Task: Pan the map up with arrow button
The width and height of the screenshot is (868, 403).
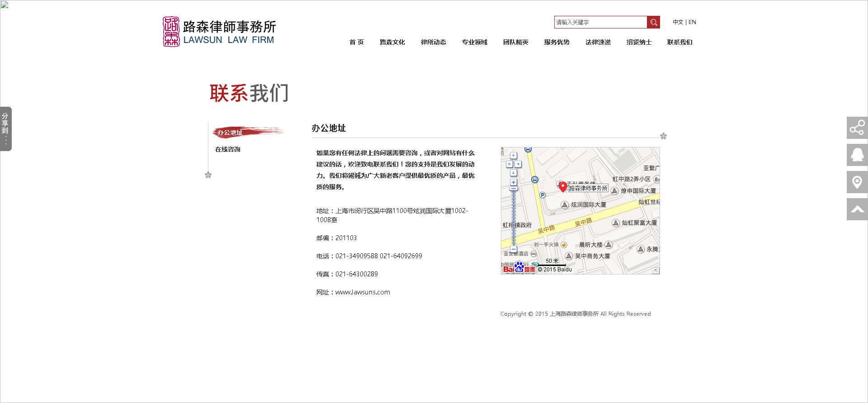Action: [x=514, y=156]
